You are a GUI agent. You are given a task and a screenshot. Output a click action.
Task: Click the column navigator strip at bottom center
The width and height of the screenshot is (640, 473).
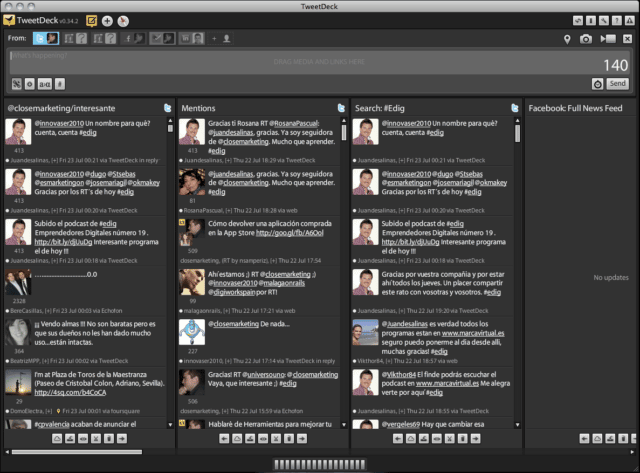319,464
